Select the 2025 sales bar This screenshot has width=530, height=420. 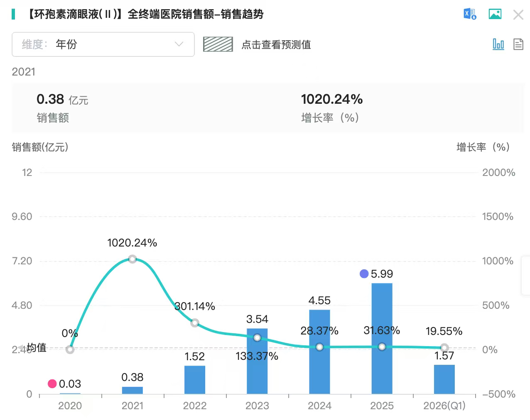(x=382, y=338)
